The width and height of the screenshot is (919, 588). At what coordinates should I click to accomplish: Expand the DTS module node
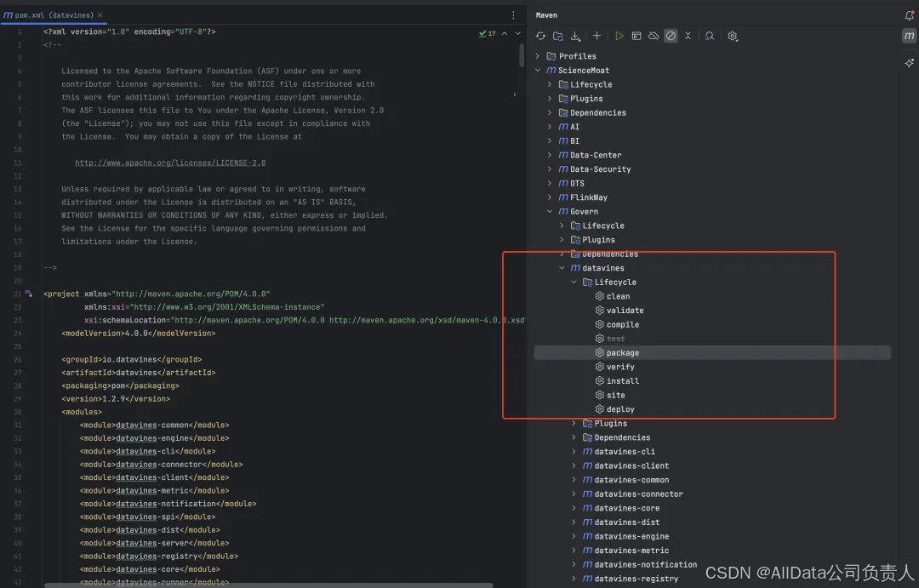550,183
